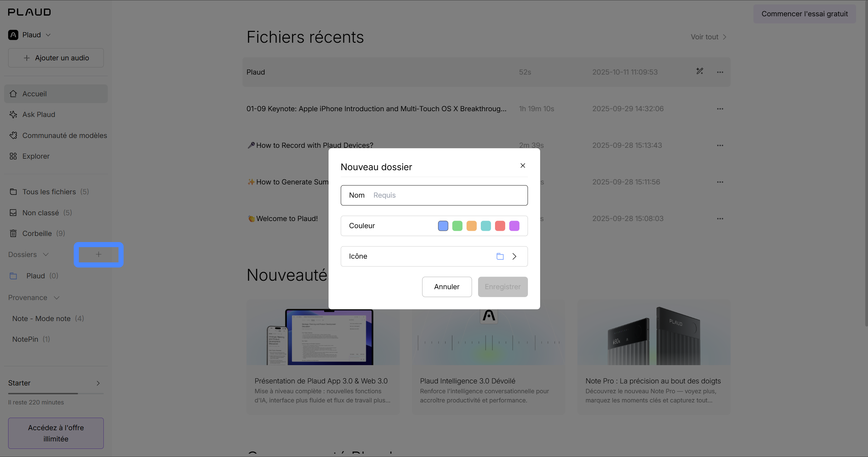
Task: Click the Non classé inbox icon
Action: point(13,213)
